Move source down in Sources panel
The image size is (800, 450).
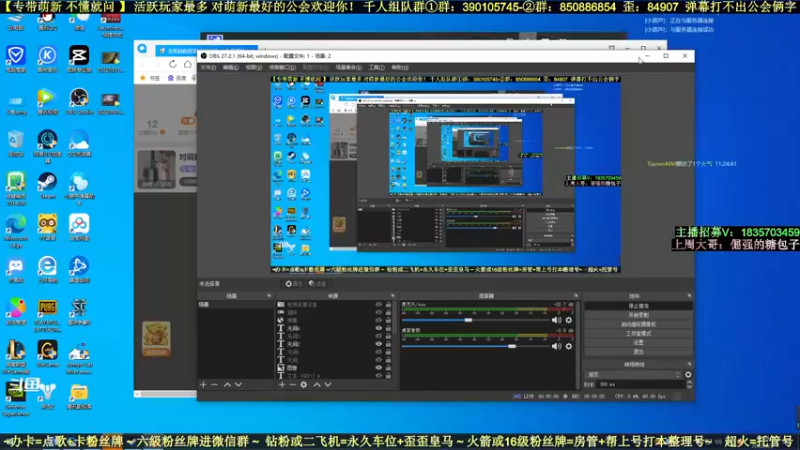(x=328, y=385)
